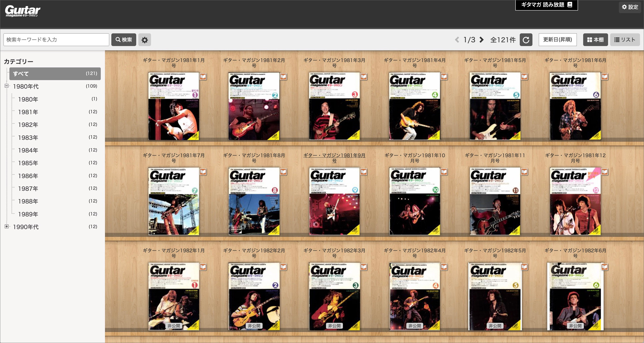Screen dimensions: 644x343
Task: Click the 検索 search button
Action: coord(124,40)
